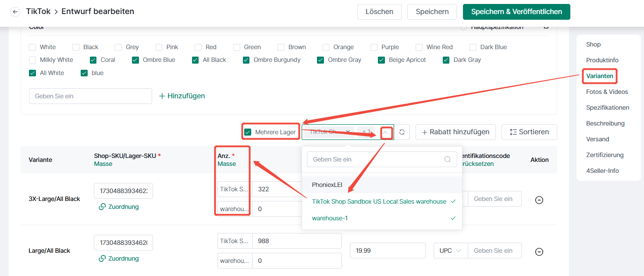Uncheck the Dark Gray checkbox
This screenshot has height=276, width=644.
click(x=446, y=60)
